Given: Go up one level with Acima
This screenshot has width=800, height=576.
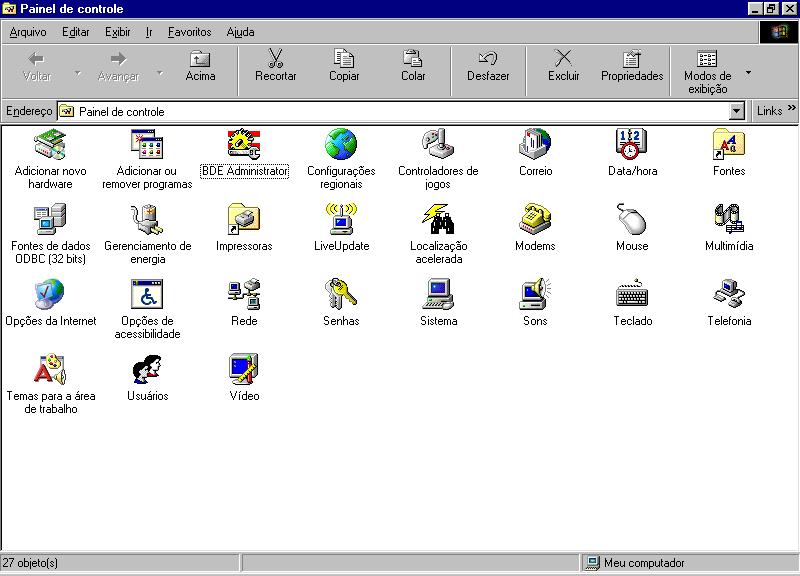Looking at the screenshot, I should point(200,67).
